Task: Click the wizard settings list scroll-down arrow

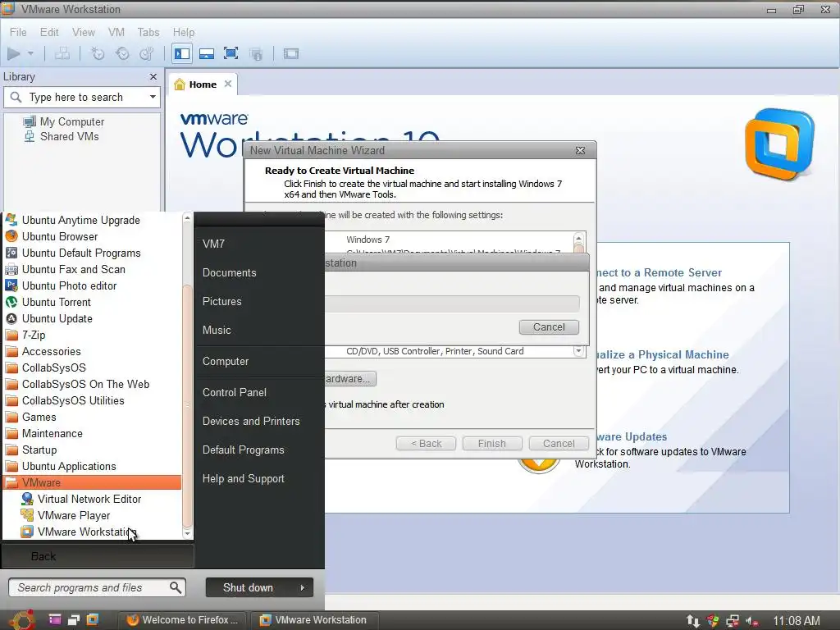Action: [x=578, y=351]
